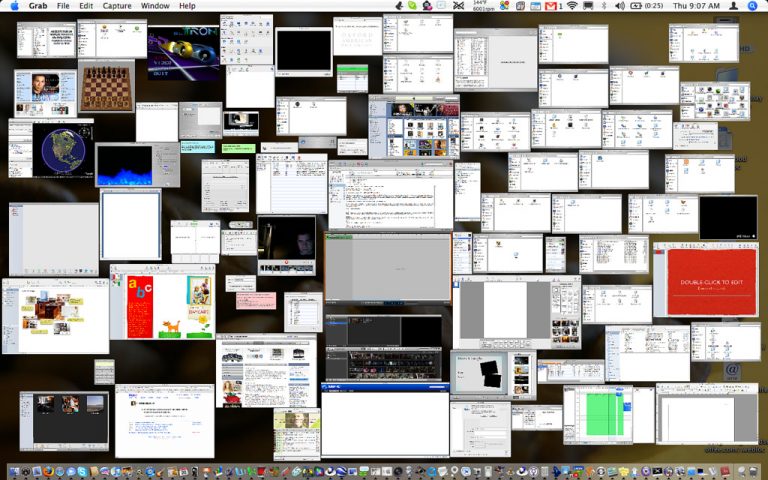This screenshot has height=480, width=768.
Task: Open the Apple menu
Action: tap(14, 6)
